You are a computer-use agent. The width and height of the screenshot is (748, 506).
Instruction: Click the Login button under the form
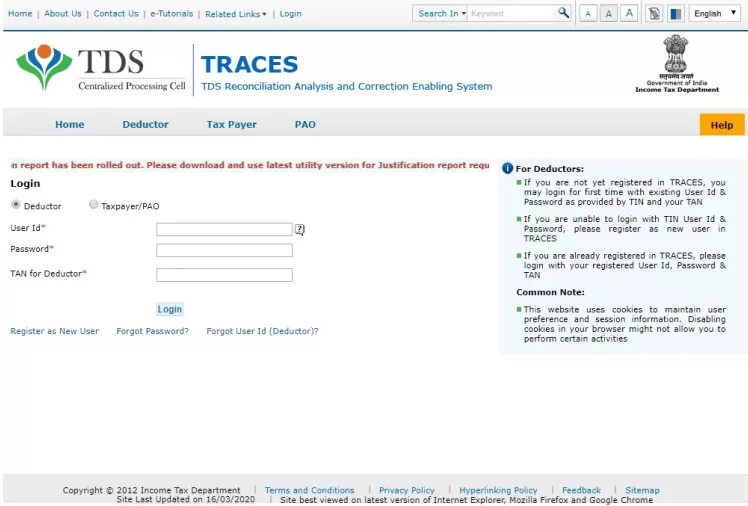click(170, 309)
